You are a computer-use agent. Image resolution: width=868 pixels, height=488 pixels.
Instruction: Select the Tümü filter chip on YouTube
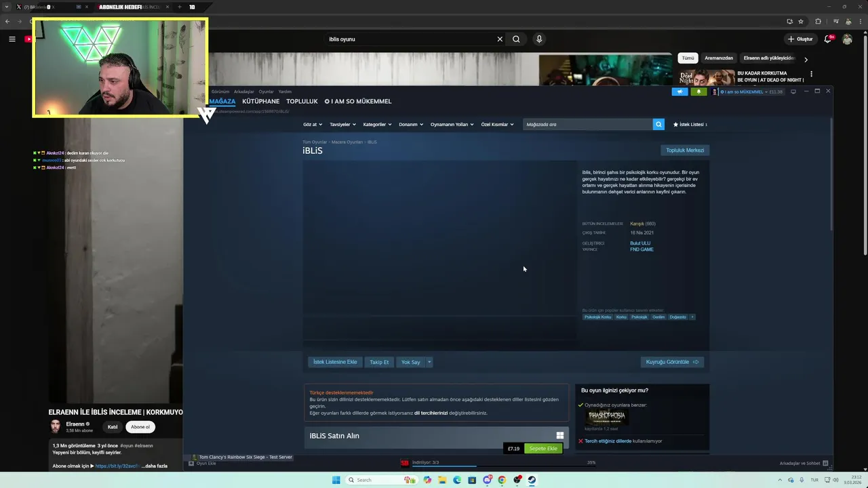(x=688, y=58)
